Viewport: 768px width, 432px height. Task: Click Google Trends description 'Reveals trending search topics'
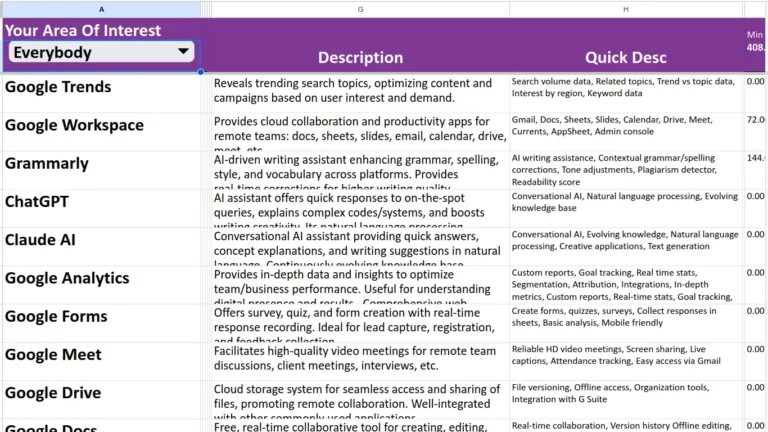[360, 93]
